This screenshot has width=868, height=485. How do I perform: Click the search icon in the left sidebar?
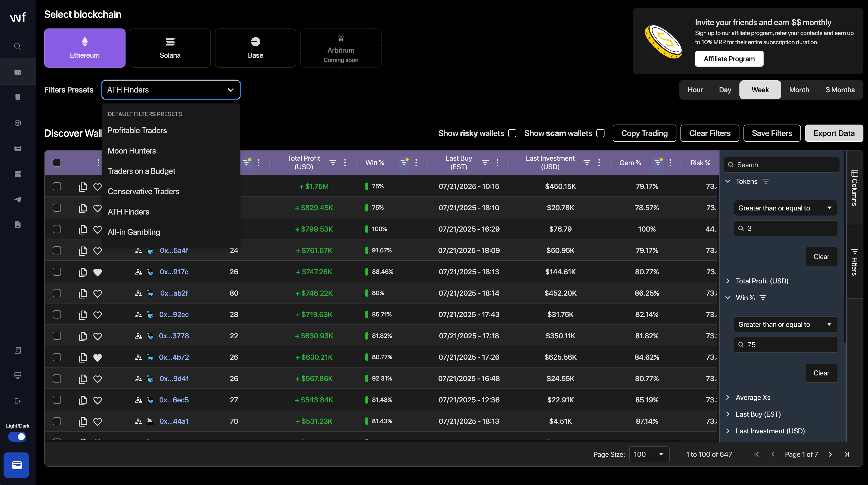(x=18, y=46)
